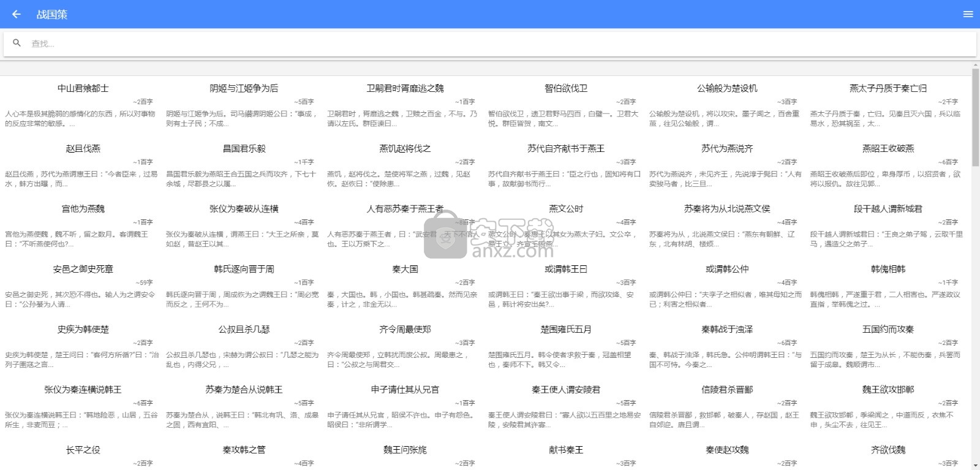980x470 pixels.
Task: Click the heading 秦韩战于浊泽
Action: (727, 329)
